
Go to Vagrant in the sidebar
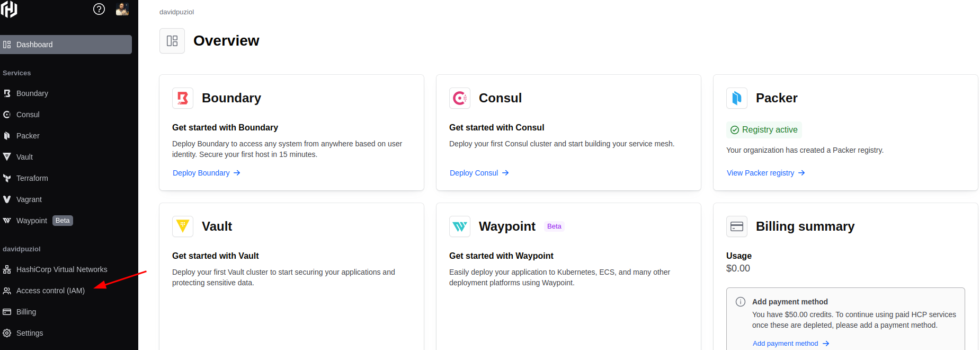pyautogui.click(x=29, y=199)
